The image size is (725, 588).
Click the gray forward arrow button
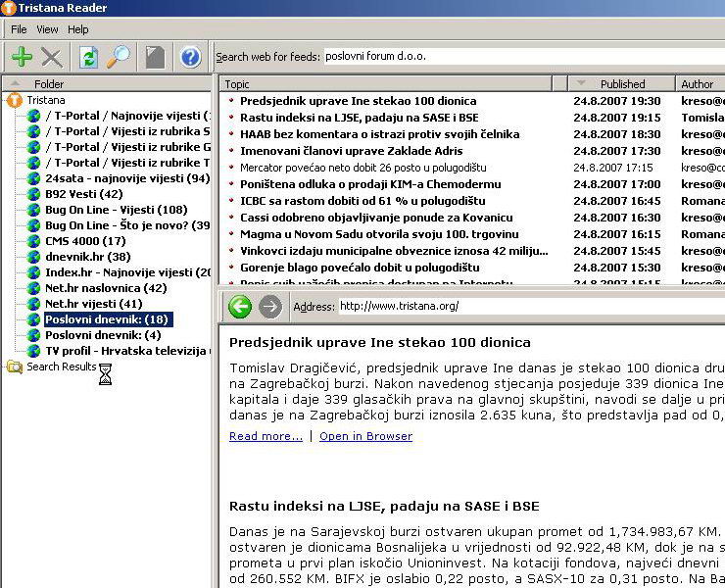(x=270, y=307)
